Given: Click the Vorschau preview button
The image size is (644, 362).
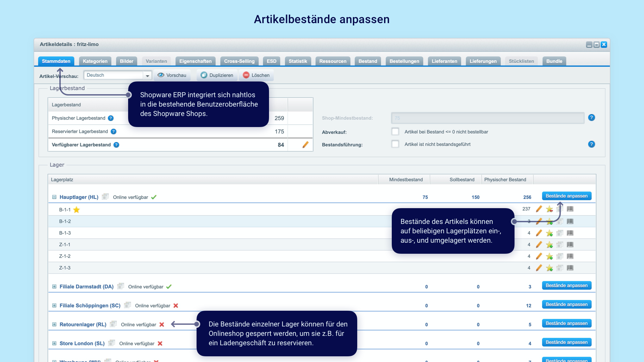Looking at the screenshot, I should [172, 75].
